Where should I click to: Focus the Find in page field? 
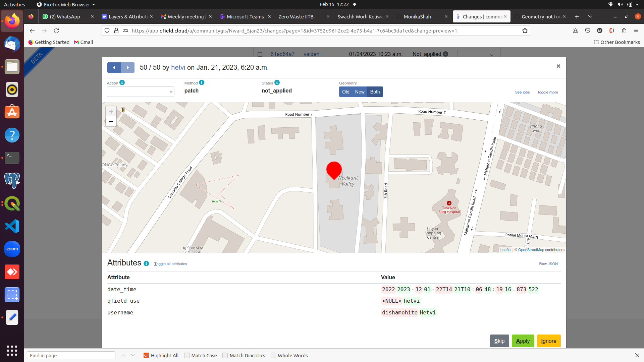[71, 355]
